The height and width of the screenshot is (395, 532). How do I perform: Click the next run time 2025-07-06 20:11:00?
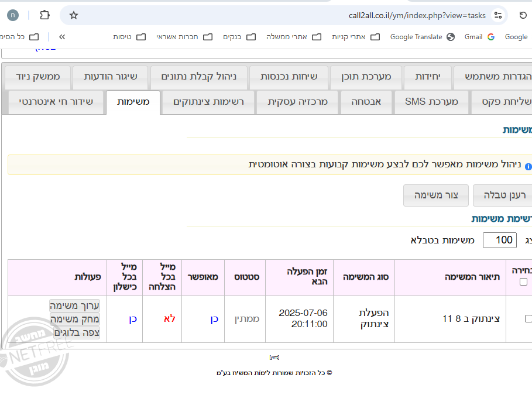pyautogui.click(x=303, y=319)
